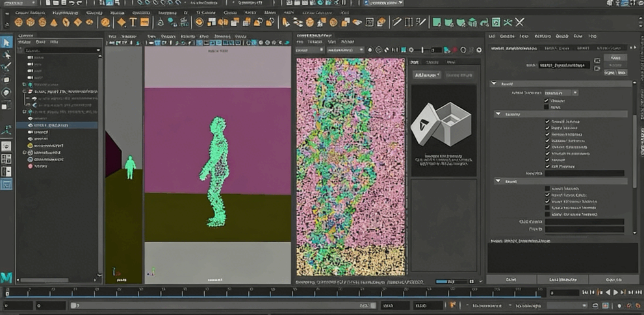This screenshot has width=644, height=315.
Task: Click the bottom-left button of the attribute panel
Action: click(x=511, y=279)
